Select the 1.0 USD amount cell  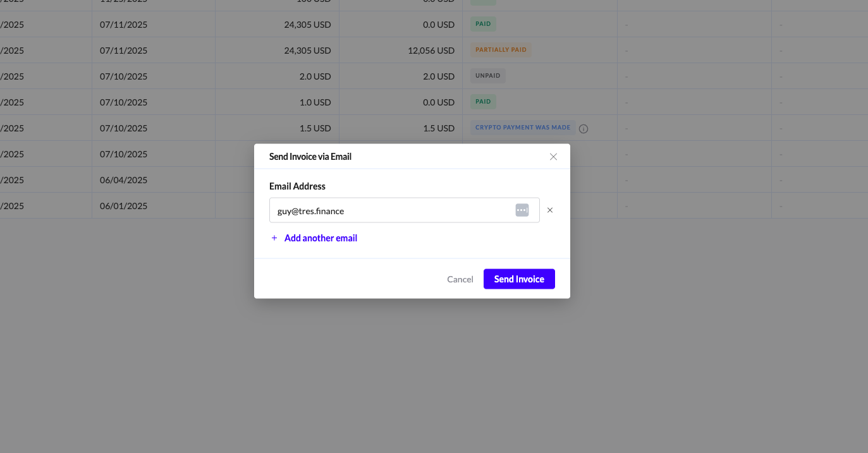[315, 102]
